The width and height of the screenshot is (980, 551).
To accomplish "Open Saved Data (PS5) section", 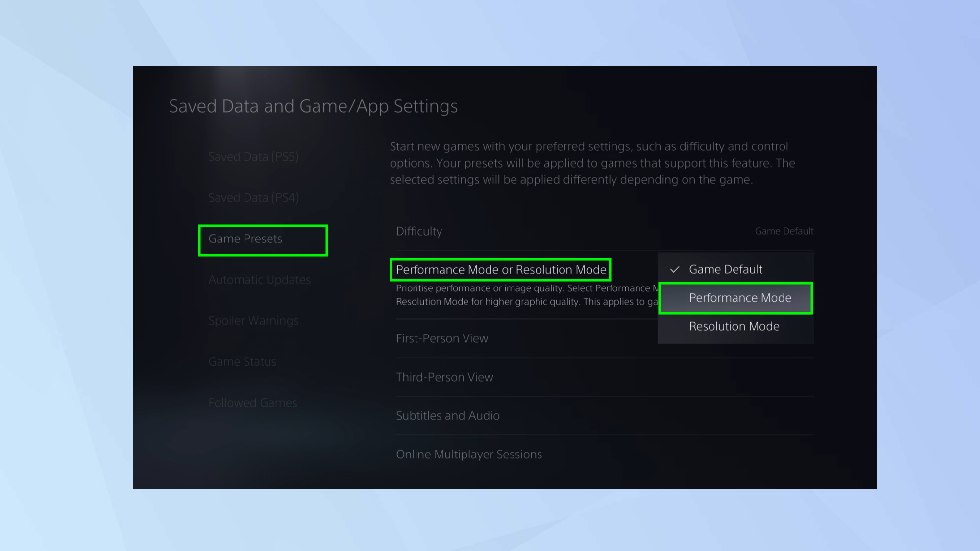I will pos(253,157).
